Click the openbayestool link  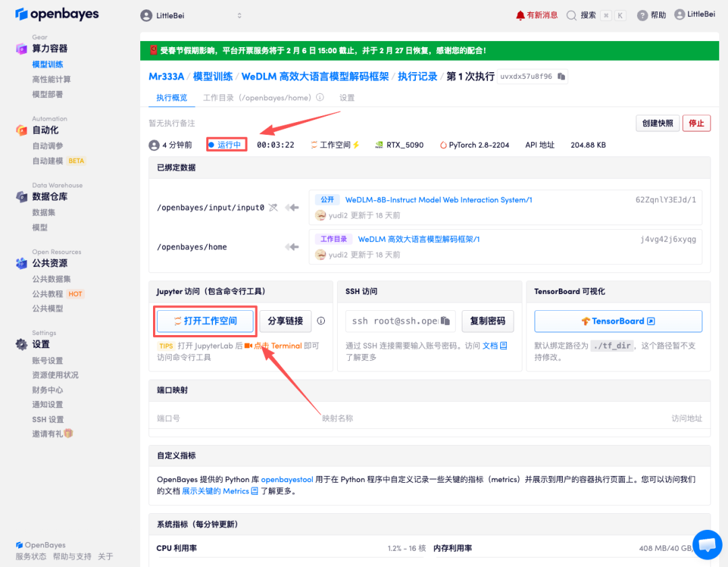click(287, 479)
